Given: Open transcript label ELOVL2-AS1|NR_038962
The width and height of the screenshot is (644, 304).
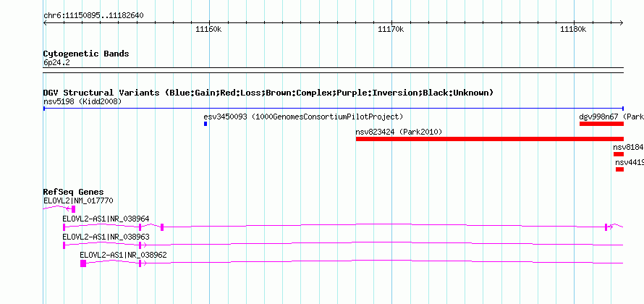Looking at the screenshot, I should [x=123, y=255].
